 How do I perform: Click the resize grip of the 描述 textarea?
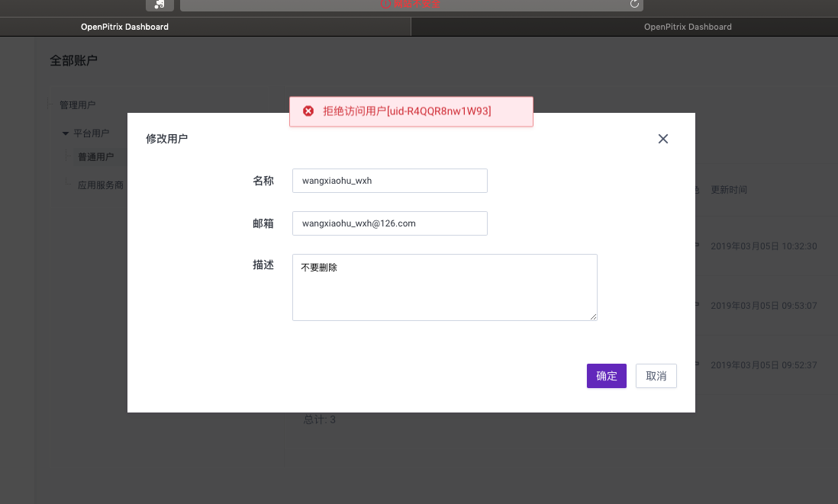(593, 316)
